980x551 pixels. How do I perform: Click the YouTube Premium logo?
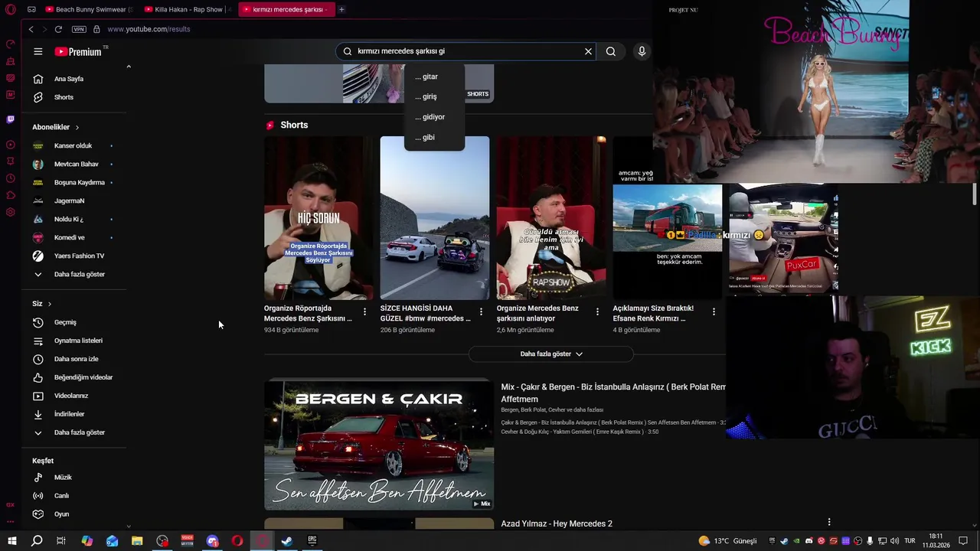pos(78,51)
